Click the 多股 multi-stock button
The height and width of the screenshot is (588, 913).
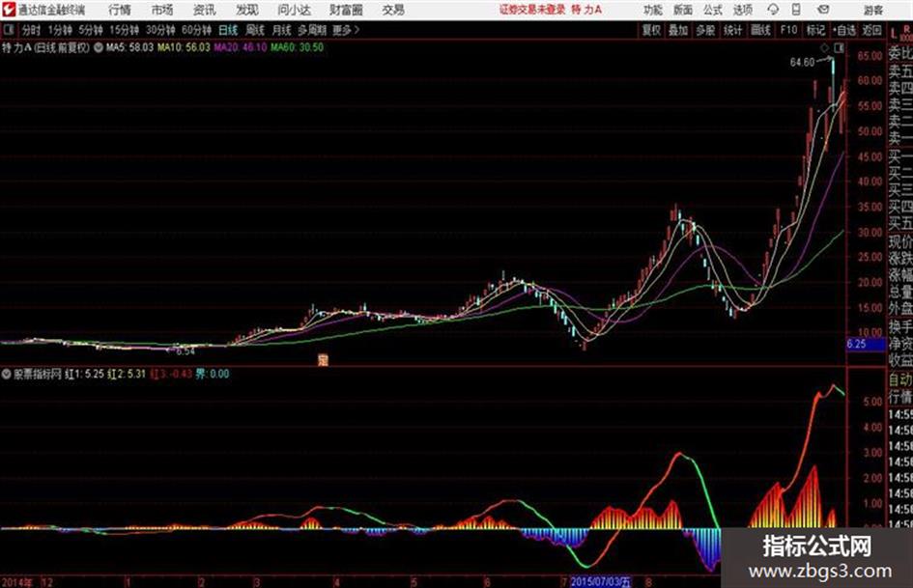705,30
